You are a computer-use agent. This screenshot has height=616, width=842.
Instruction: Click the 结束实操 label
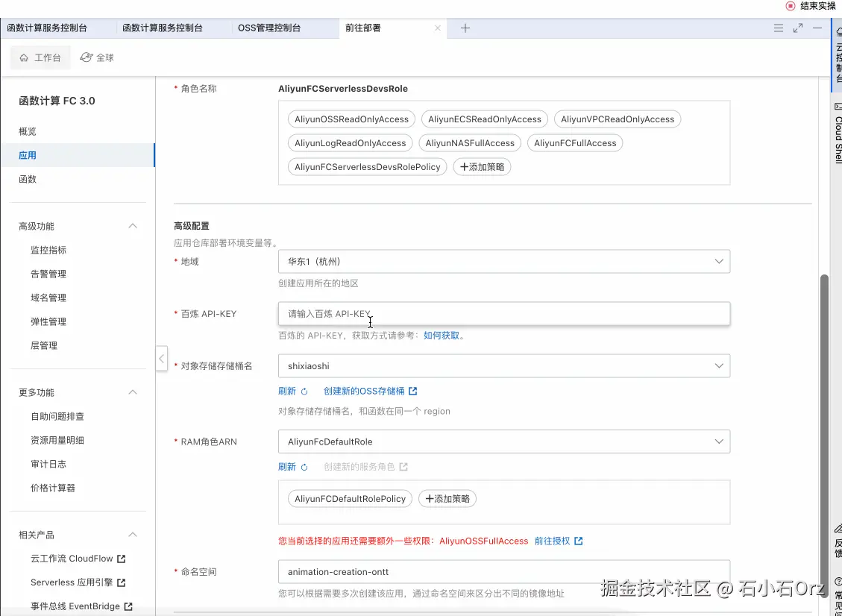818,6
